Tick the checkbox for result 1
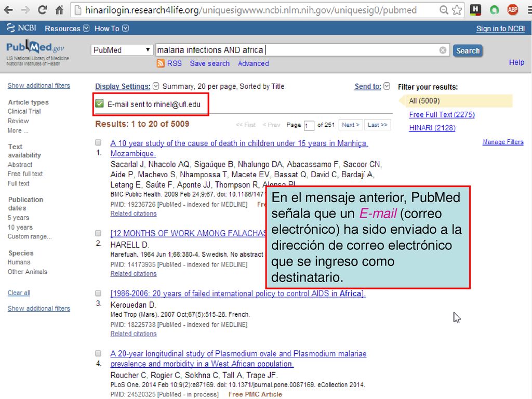This screenshot has height=399, width=532. point(98,142)
